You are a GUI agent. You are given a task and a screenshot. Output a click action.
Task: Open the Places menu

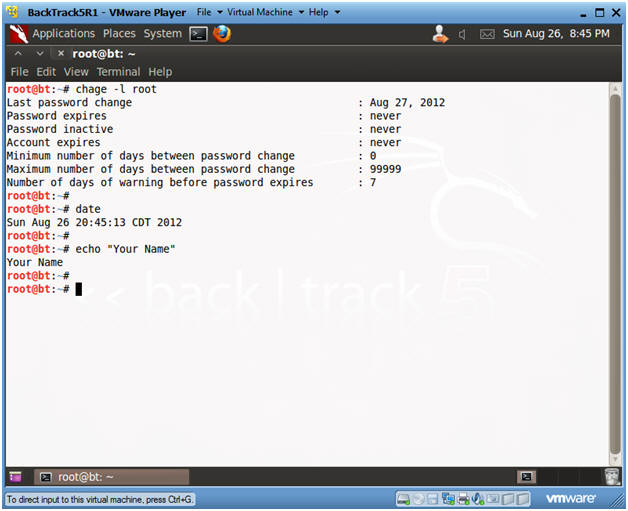coord(119,34)
